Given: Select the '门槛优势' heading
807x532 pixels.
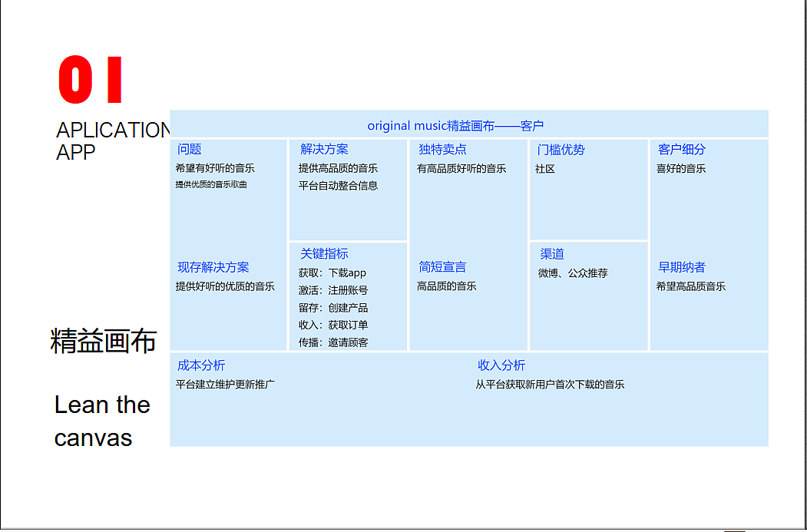Looking at the screenshot, I should pyautogui.click(x=561, y=150).
